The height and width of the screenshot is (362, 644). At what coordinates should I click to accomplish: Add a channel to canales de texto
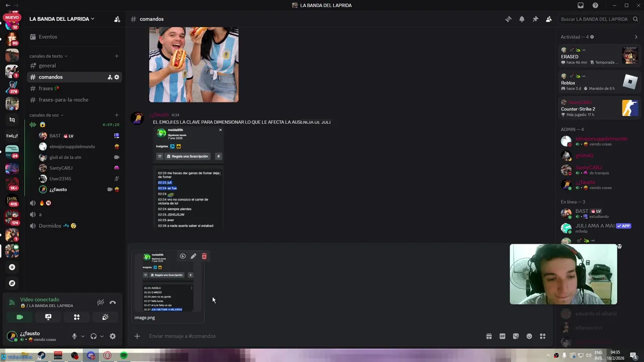tap(117, 56)
